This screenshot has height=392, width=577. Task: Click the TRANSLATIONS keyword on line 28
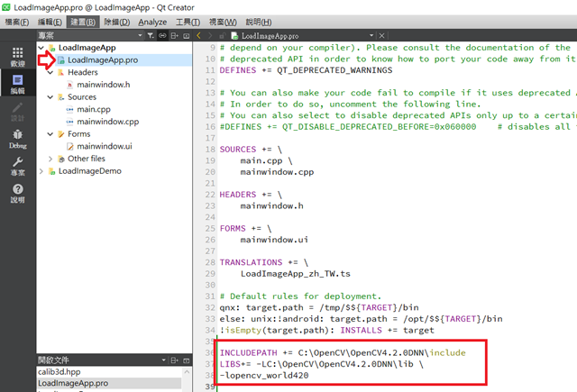click(251, 262)
